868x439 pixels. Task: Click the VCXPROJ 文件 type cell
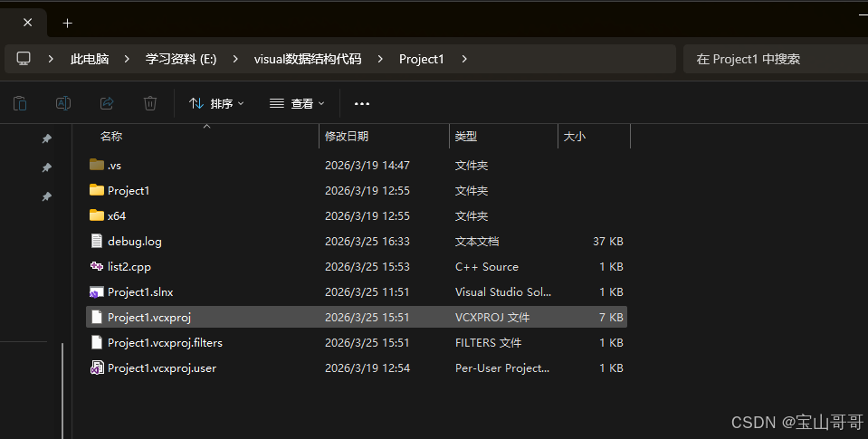coord(492,318)
